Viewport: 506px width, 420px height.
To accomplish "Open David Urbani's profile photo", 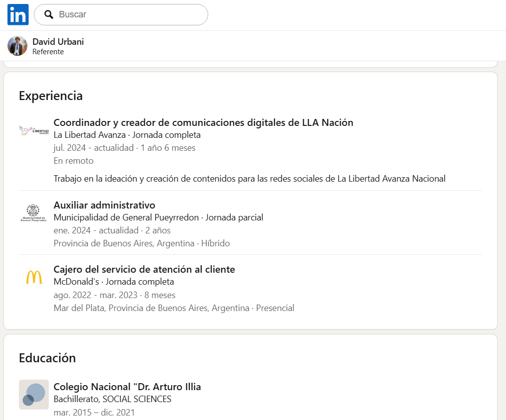I will pyautogui.click(x=17, y=46).
